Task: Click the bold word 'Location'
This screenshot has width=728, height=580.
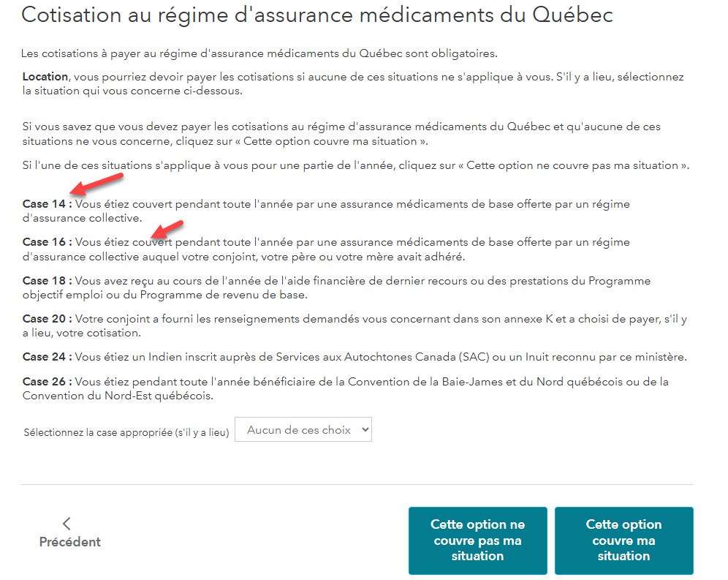Action: [45, 77]
